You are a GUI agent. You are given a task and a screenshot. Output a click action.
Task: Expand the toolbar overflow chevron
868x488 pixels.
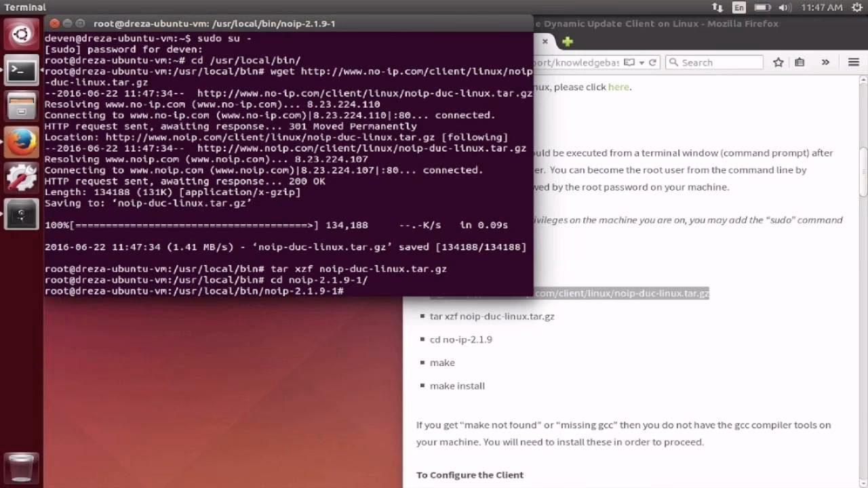click(x=825, y=62)
